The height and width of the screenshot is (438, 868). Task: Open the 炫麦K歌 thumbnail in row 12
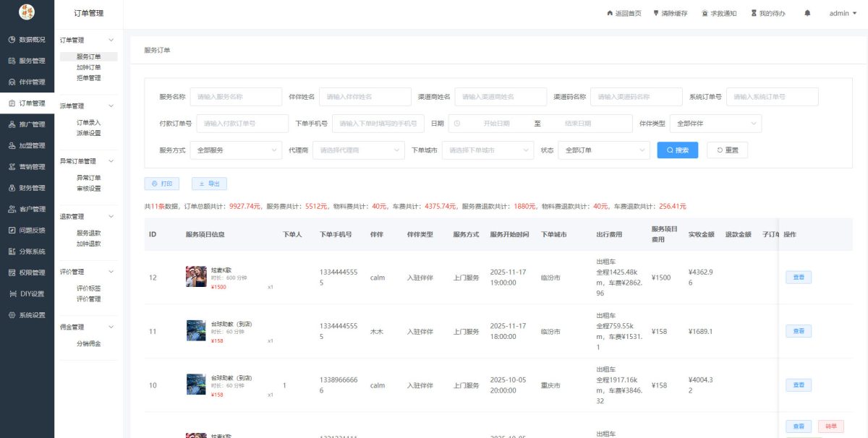click(x=196, y=277)
